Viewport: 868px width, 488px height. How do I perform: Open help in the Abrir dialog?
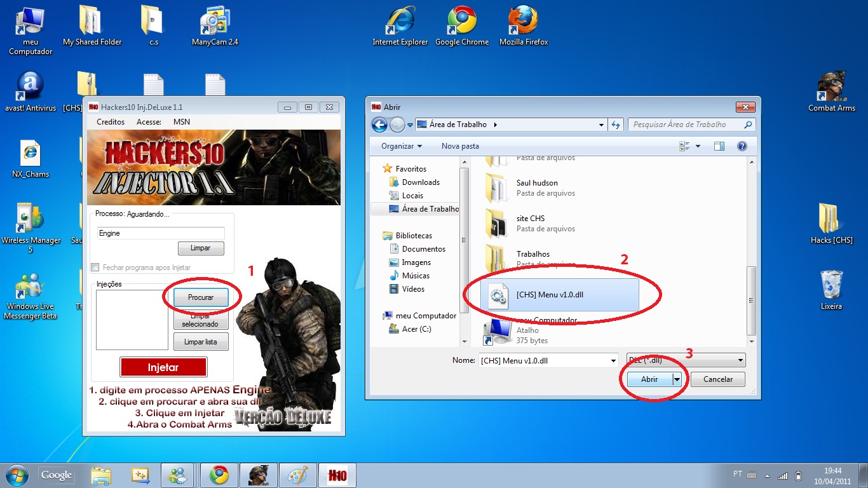point(742,146)
